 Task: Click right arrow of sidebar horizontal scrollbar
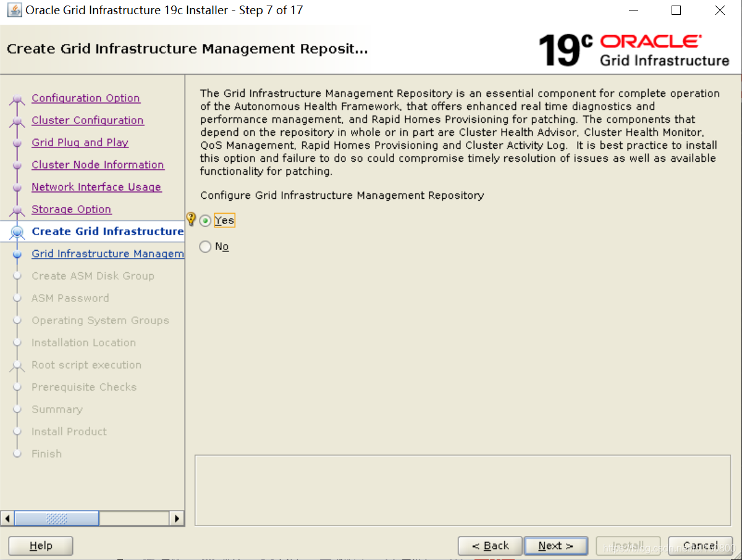(177, 519)
